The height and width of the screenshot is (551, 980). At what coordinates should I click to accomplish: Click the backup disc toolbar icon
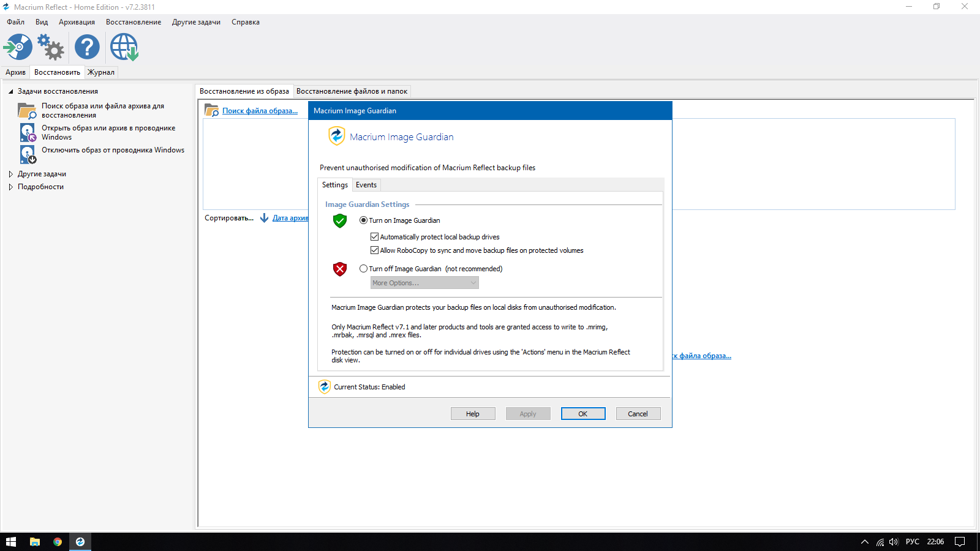point(18,47)
